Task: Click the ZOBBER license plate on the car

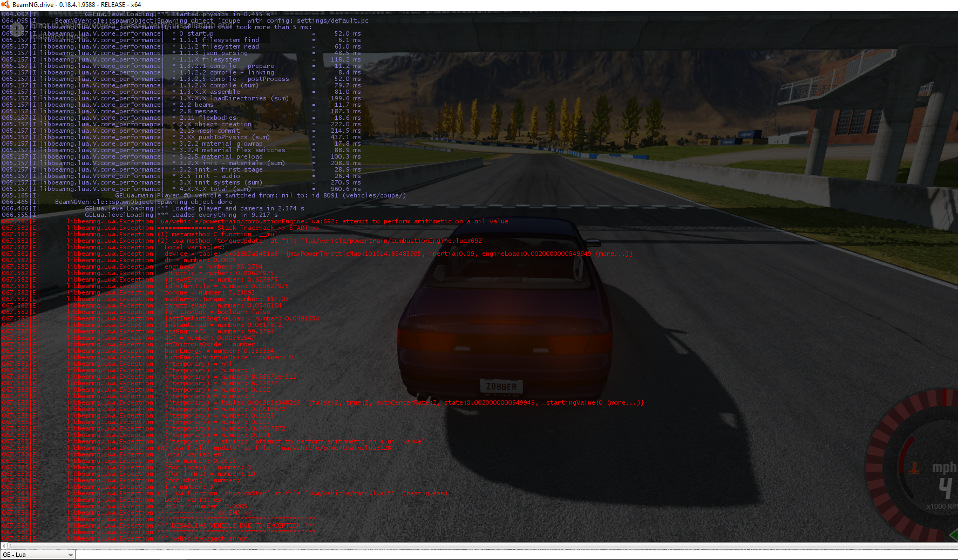Action: pos(501,386)
